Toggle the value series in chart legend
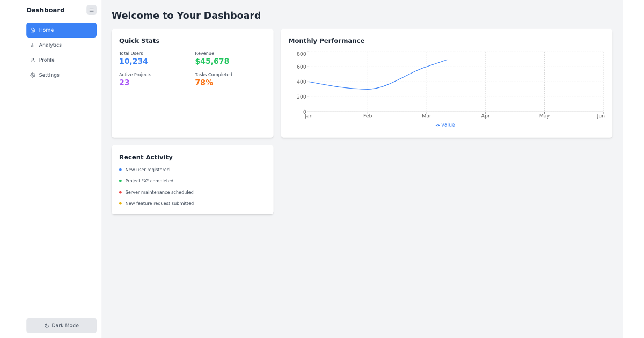 pos(444,124)
